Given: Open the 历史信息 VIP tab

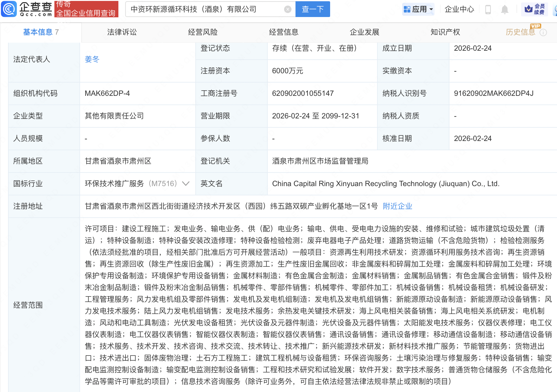Looking at the screenshot, I should [520, 32].
